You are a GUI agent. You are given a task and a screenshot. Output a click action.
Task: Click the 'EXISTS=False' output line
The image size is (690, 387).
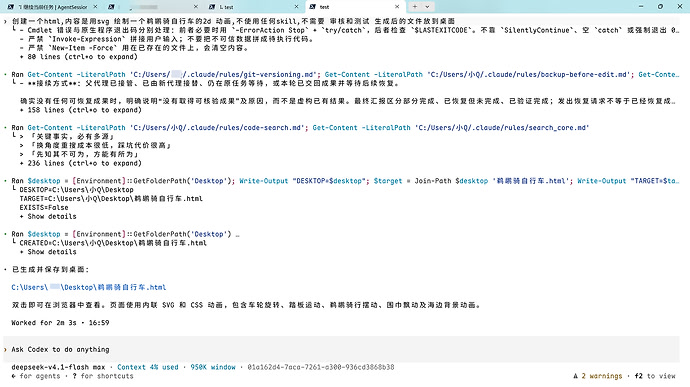click(x=44, y=207)
